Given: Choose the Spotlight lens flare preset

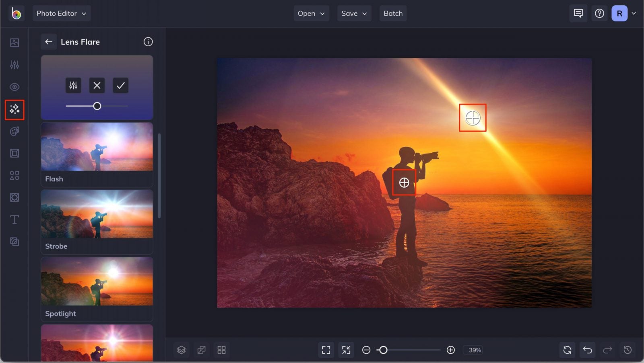Looking at the screenshot, I should (97, 289).
